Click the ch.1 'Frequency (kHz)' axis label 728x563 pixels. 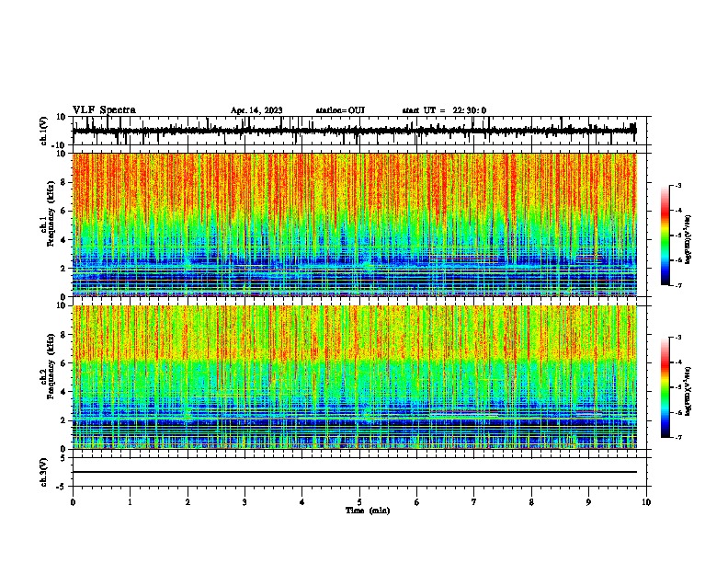click(51, 213)
